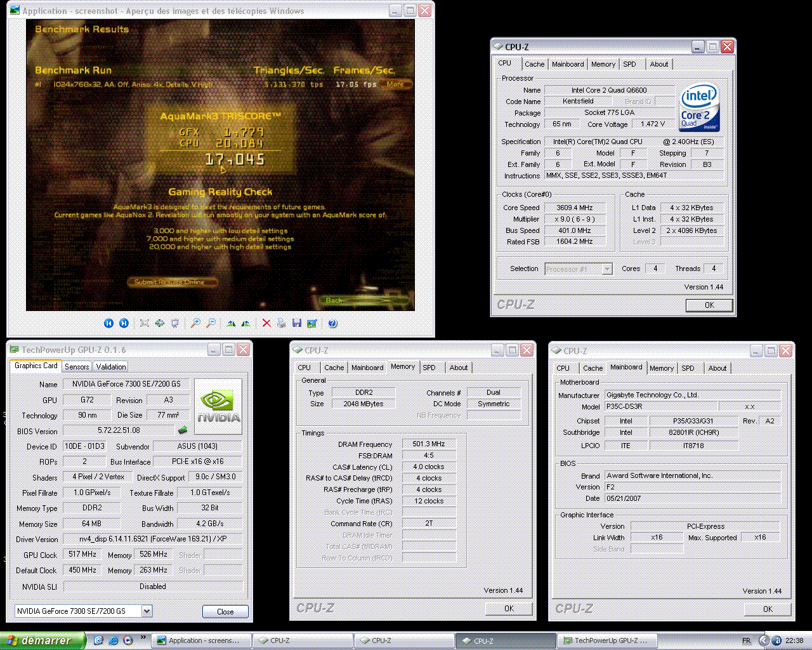Click the Rated FSB value 1604.2 MHz
The height and width of the screenshot is (650, 812).
(574, 242)
